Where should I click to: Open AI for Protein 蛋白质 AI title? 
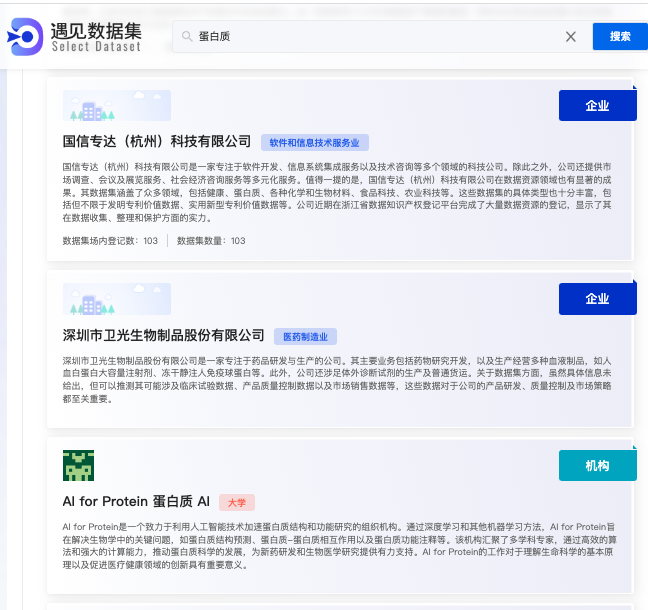(136, 501)
